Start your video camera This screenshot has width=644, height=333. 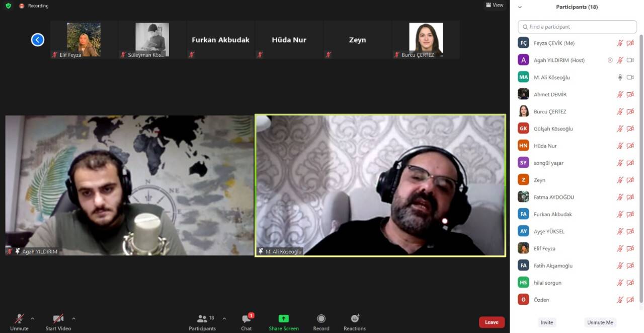[x=58, y=319]
